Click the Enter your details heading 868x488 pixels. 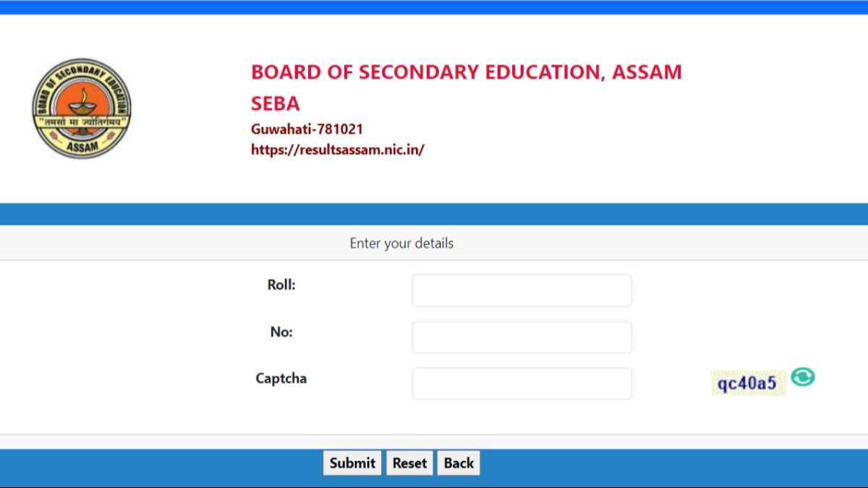tap(401, 243)
